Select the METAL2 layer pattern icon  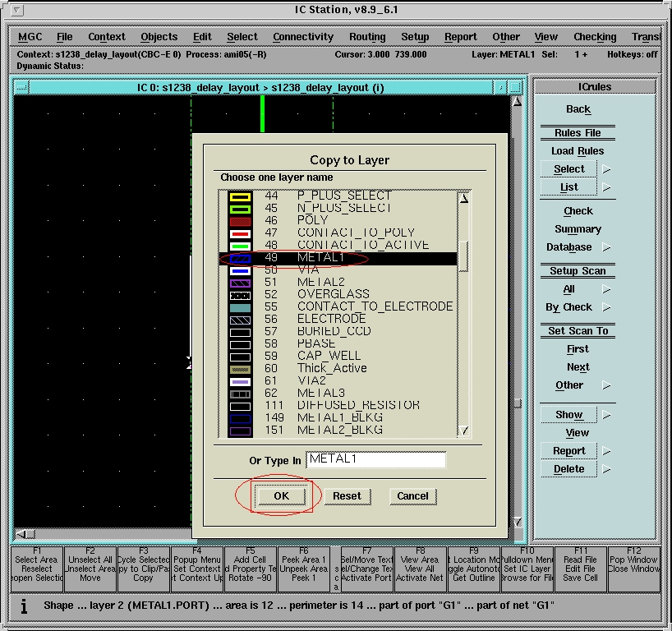[x=240, y=283]
